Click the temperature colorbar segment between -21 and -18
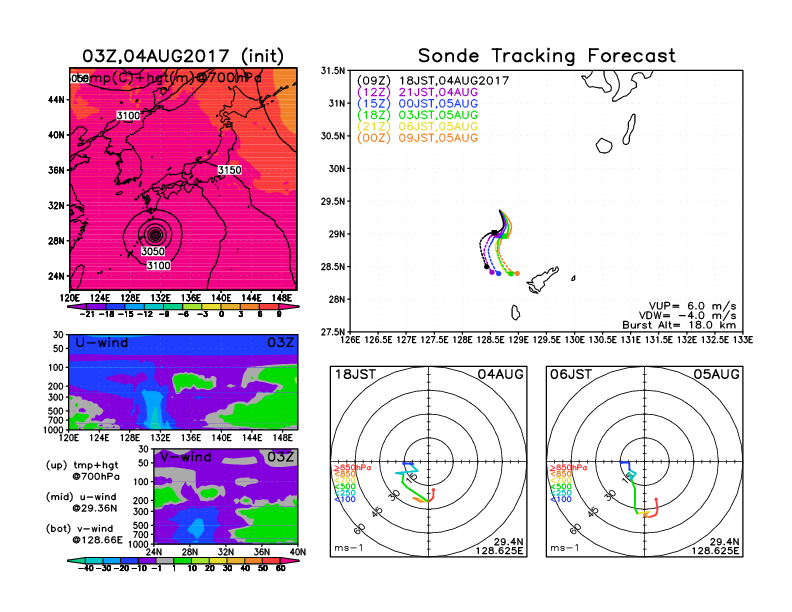This screenshot has width=792, height=612. click(x=96, y=307)
